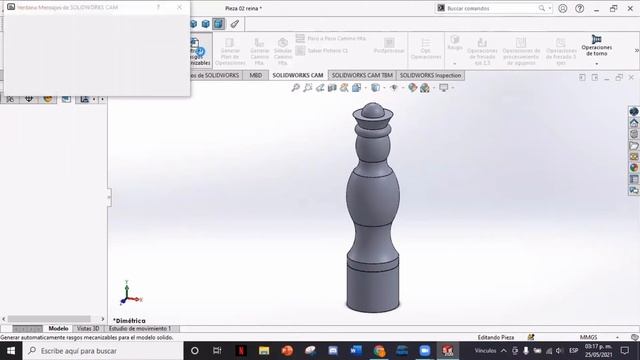The width and height of the screenshot is (640, 360).
Task: Click the rebuild status icon in status bar
Action: tap(531, 338)
